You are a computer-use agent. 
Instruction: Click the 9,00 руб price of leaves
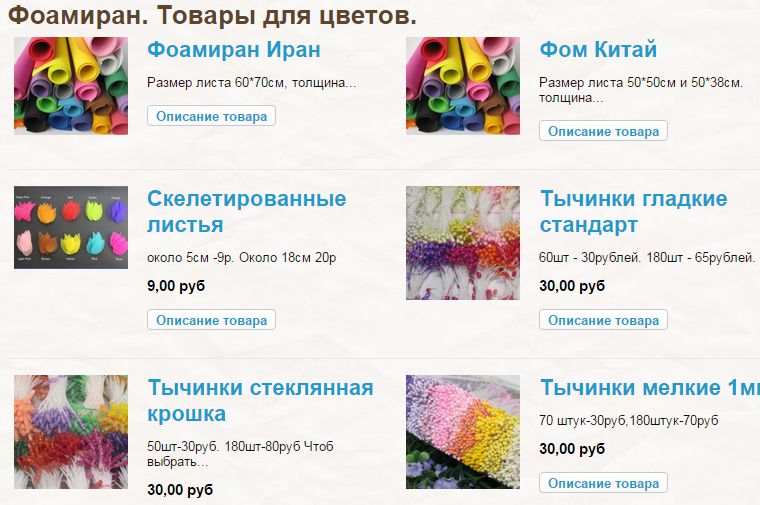[x=176, y=286]
